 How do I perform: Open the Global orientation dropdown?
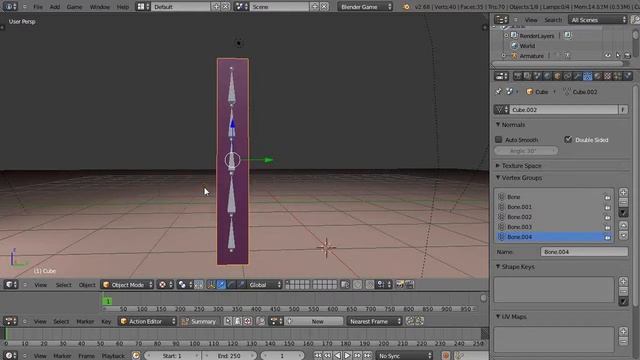point(265,285)
